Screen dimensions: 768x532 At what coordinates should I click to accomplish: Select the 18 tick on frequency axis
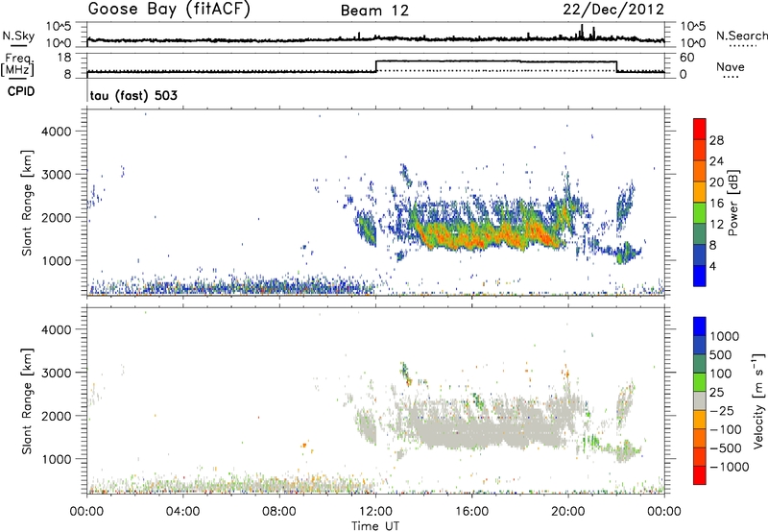(64, 58)
